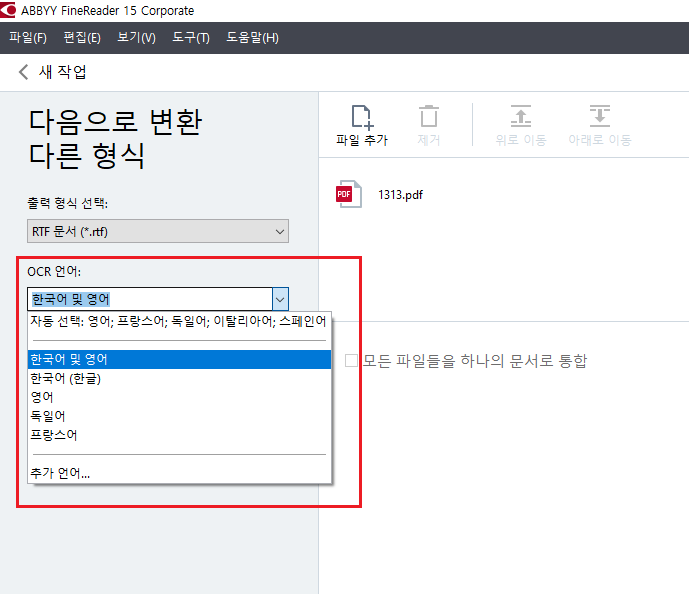This screenshot has height=594, width=689.
Task: Choose 한국어 (한글) in the list
Action: pos(179,378)
